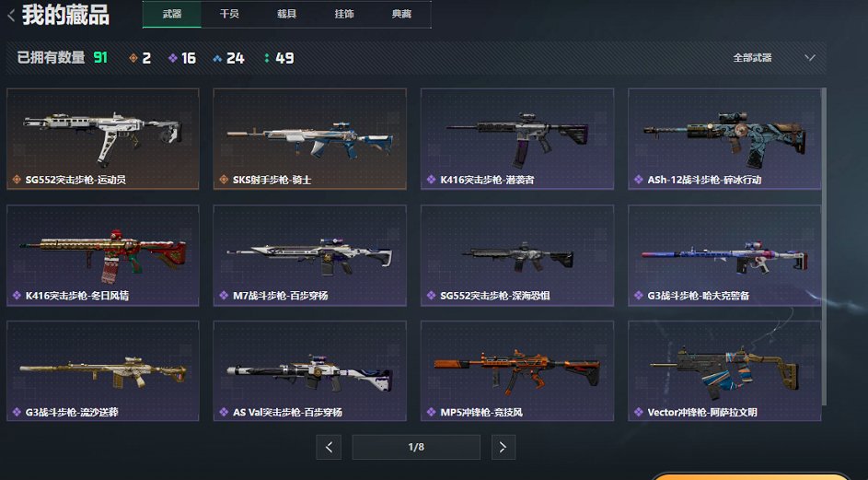Screen dimensions: 868x480
Task: Go to previous page with left arrow
Action: pos(329,447)
